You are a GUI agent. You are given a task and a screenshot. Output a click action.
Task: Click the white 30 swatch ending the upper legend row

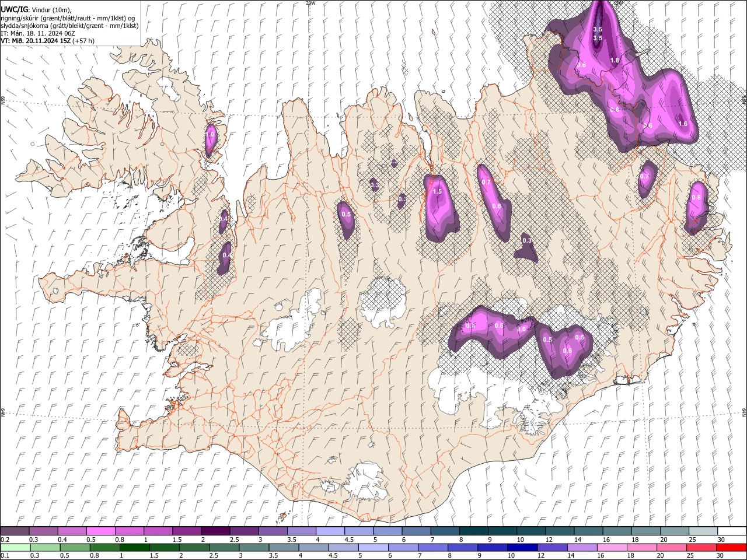click(x=731, y=531)
